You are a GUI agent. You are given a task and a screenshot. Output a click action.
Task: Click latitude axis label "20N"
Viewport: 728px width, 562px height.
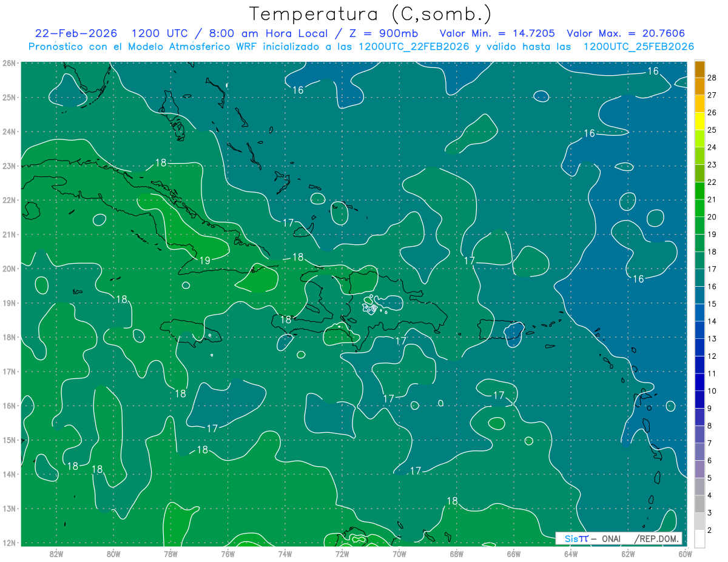click(8, 269)
